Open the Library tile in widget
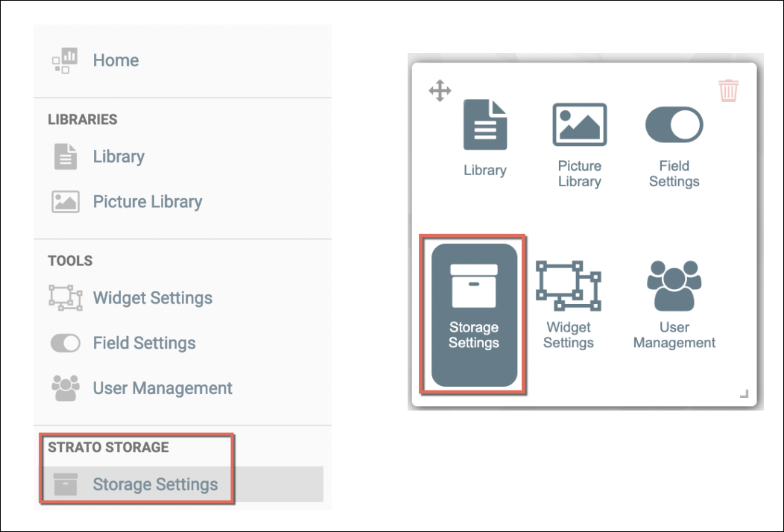784x532 pixels. (484, 139)
